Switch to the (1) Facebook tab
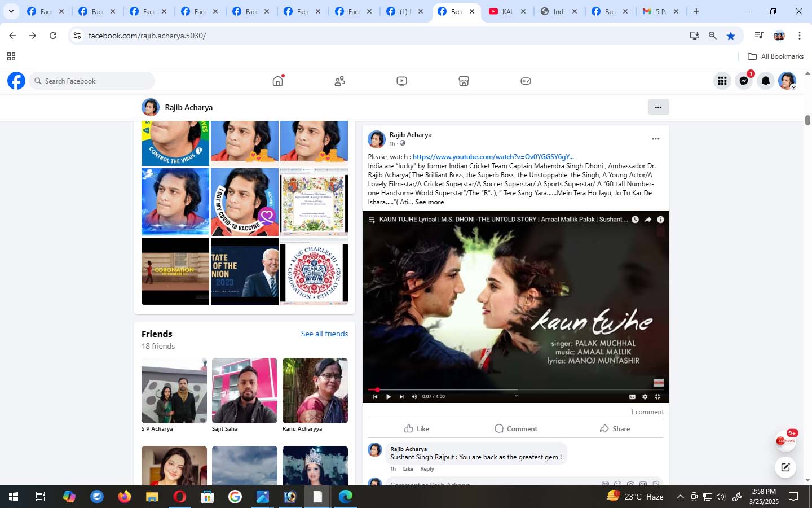812x508 pixels. point(403,11)
